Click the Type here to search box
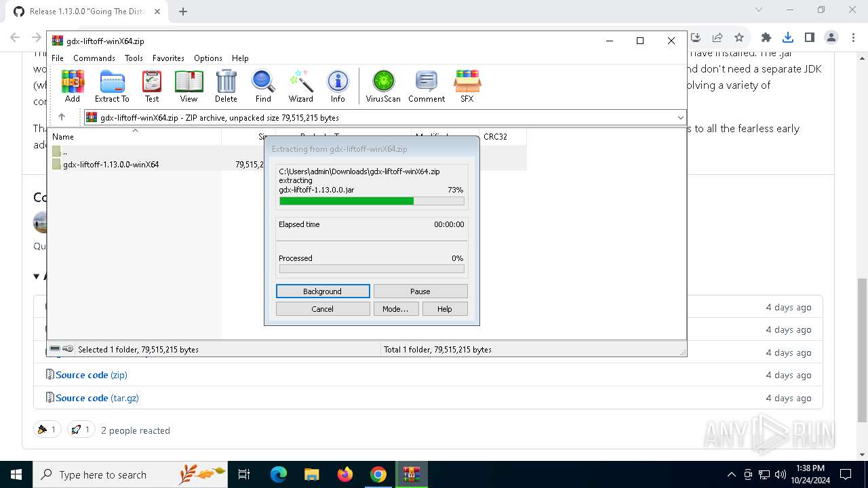Image resolution: width=868 pixels, height=488 pixels. (x=130, y=474)
